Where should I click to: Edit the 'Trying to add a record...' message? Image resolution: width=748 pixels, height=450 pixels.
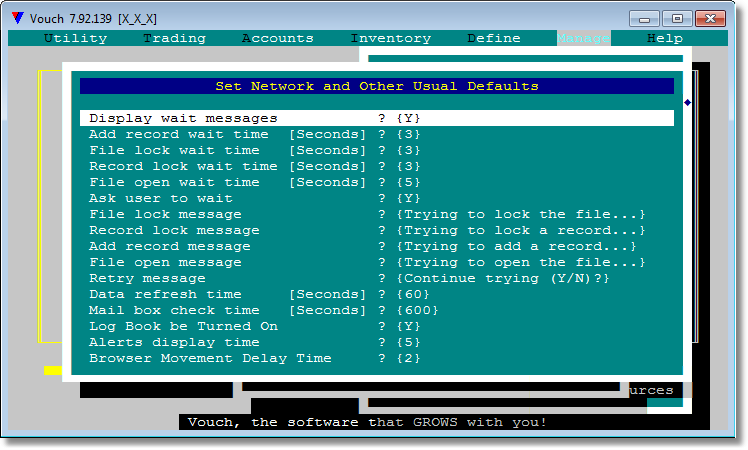pos(517,246)
